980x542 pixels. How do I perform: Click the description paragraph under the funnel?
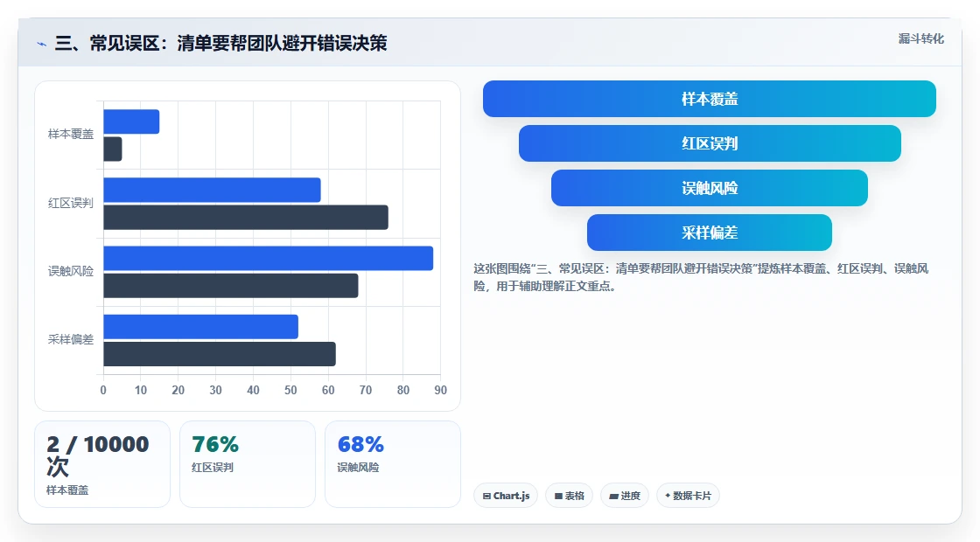click(x=701, y=277)
